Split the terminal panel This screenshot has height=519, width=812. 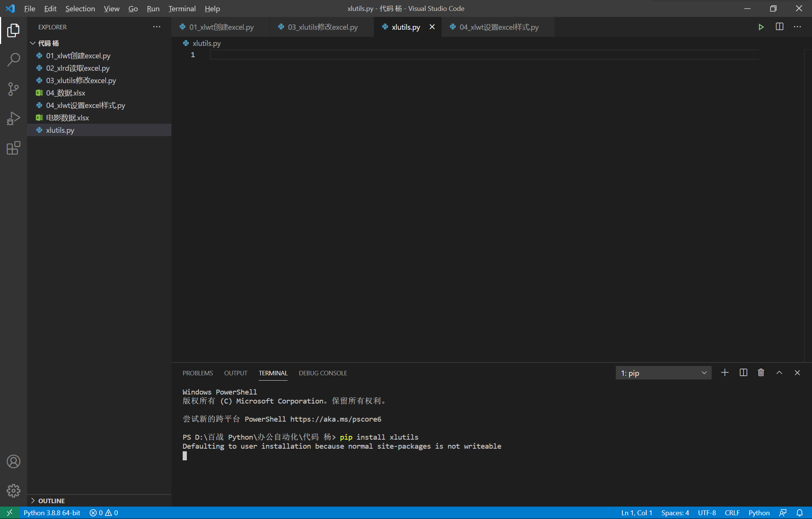743,373
